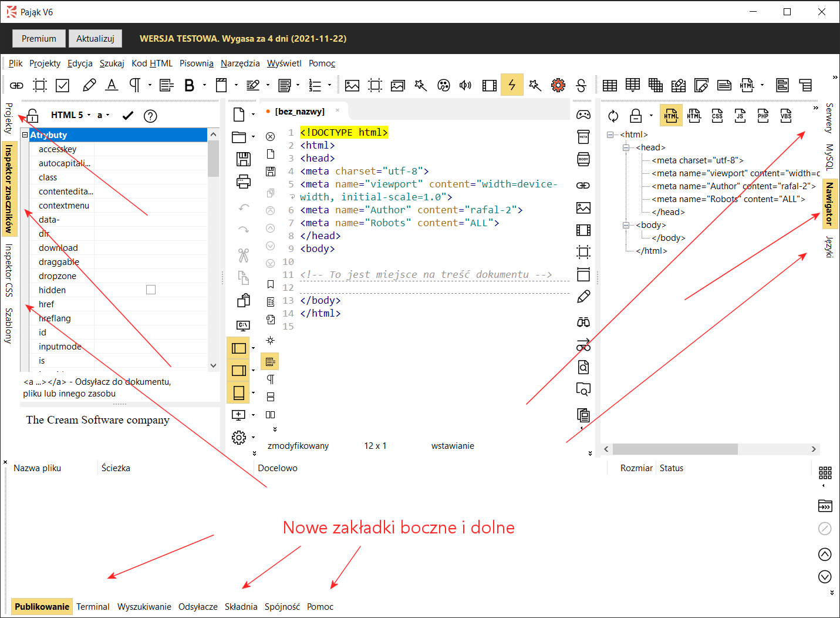840x618 pixels.
Task: Click the red gear icon in the toolbar
Action: point(558,85)
